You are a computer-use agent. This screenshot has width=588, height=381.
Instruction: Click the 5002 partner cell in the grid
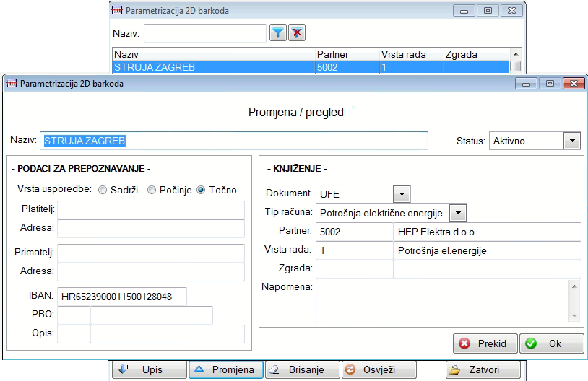[x=347, y=67]
